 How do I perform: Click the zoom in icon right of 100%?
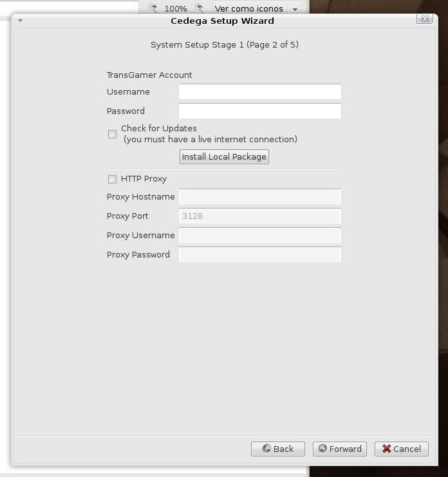[x=200, y=8]
